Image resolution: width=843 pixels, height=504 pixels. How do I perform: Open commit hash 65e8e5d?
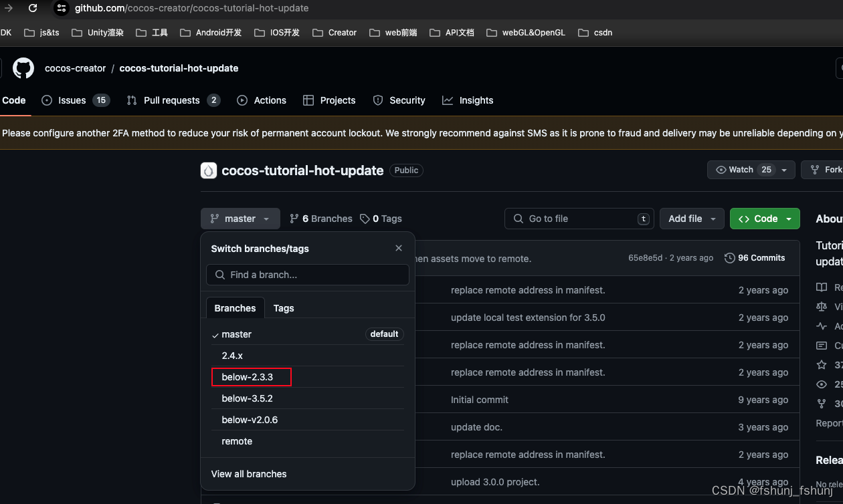[645, 258]
